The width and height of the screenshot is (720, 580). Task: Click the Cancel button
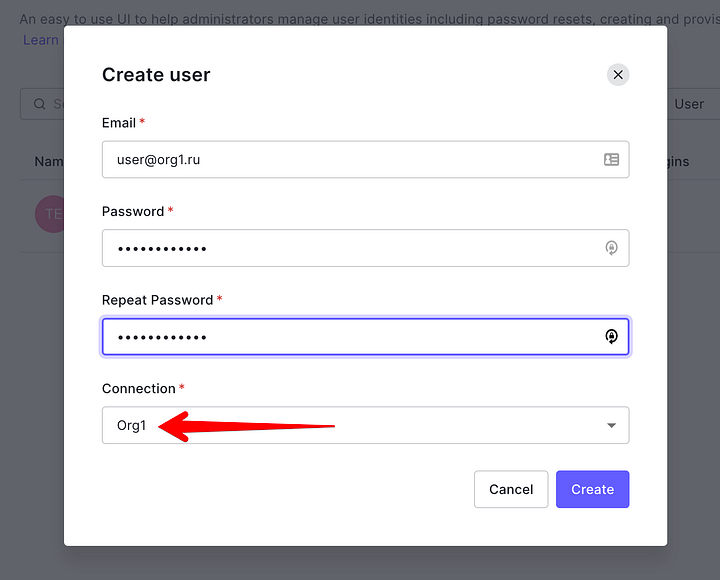pos(511,489)
